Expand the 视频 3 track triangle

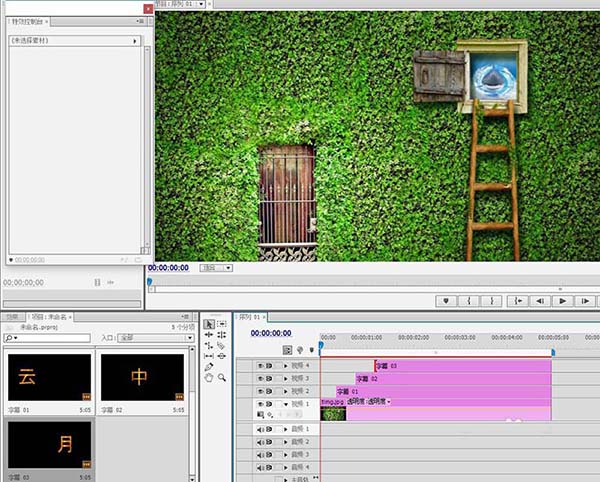(285, 379)
